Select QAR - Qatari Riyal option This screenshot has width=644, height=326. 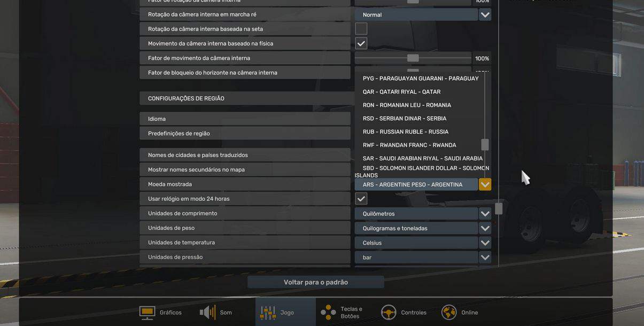401,92
